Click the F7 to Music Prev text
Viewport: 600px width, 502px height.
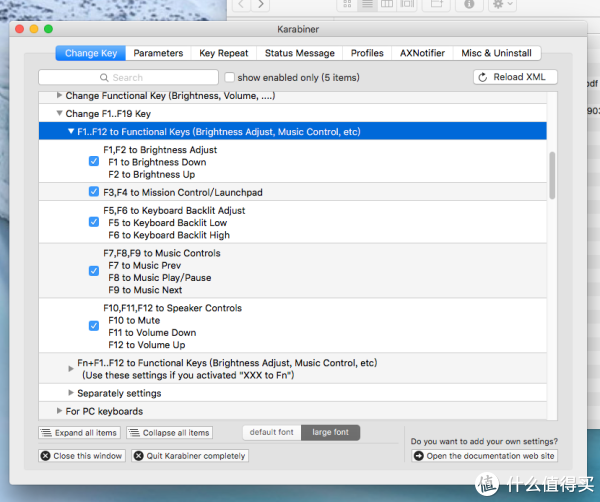click(144, 266)
